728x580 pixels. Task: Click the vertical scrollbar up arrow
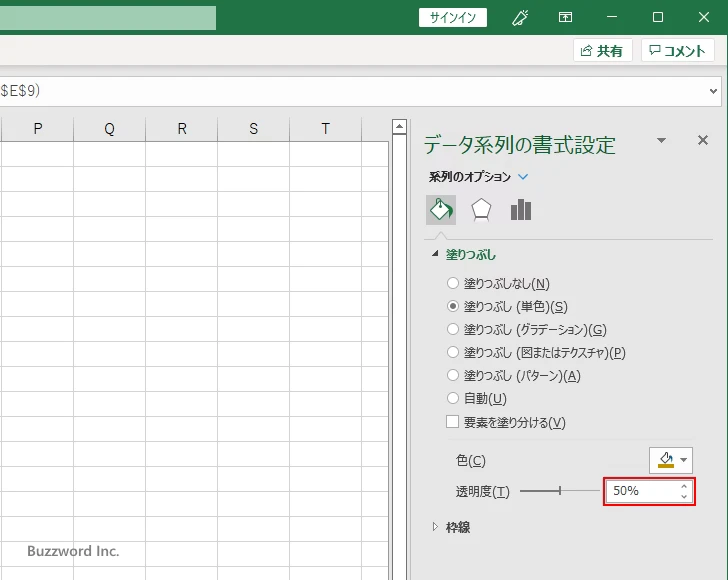399,126
